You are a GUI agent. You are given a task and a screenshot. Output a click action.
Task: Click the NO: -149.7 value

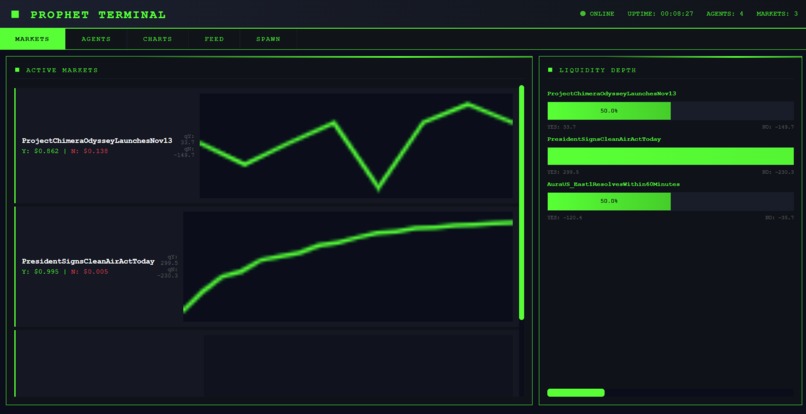(x=778, y=127)
